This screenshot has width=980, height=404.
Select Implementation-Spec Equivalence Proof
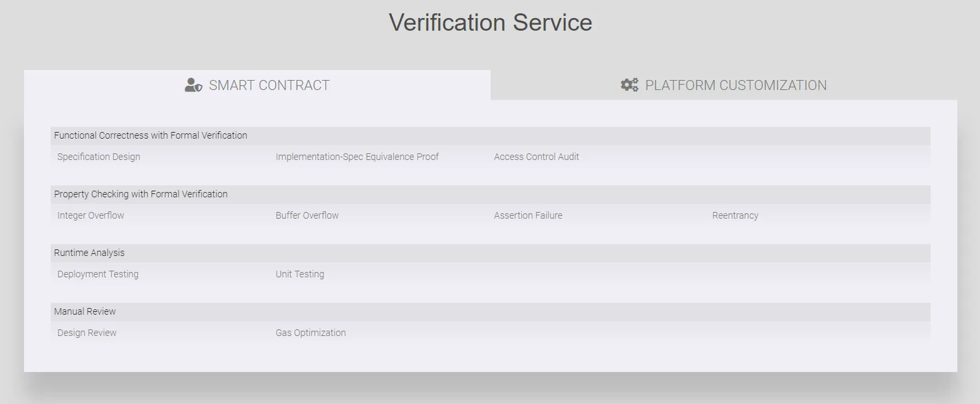tap(357, 156)
